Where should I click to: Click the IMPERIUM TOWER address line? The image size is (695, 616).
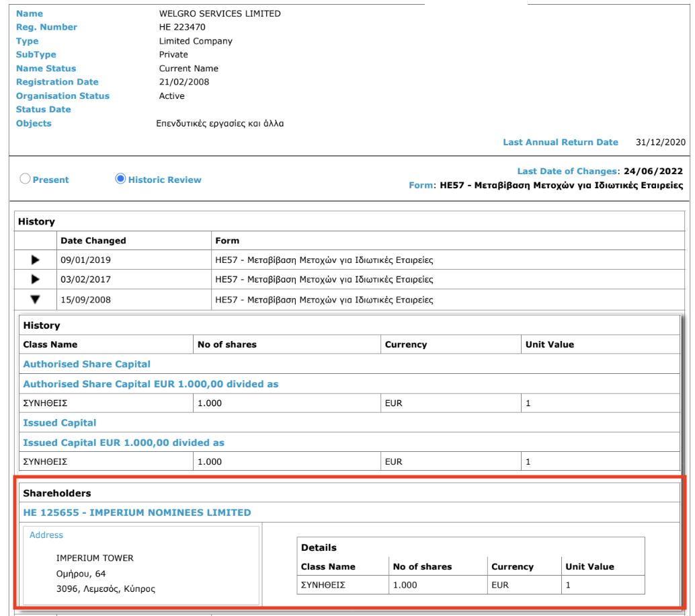(x=95, y=558)
